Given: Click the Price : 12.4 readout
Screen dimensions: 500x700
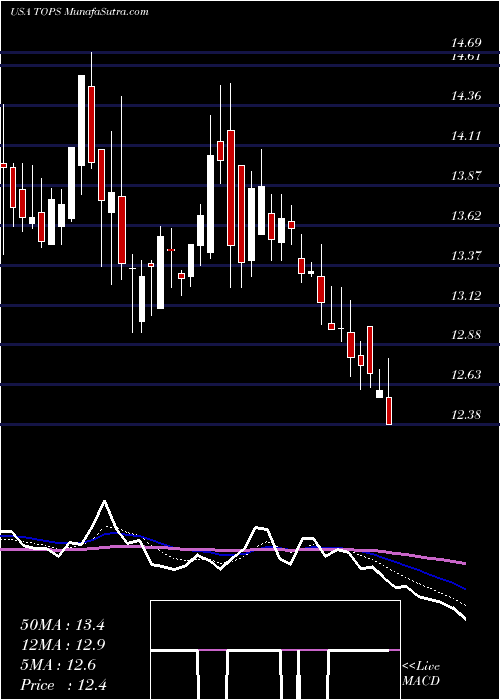Looking at the screenshot, I should pos(64,685).
